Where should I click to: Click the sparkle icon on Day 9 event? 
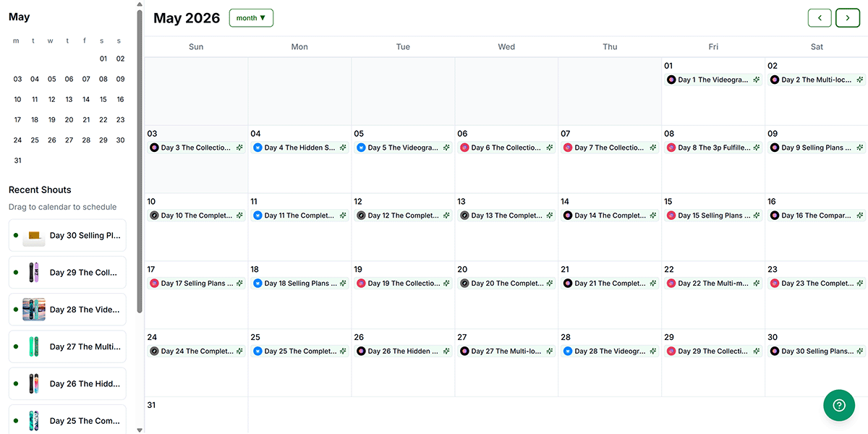860,148
